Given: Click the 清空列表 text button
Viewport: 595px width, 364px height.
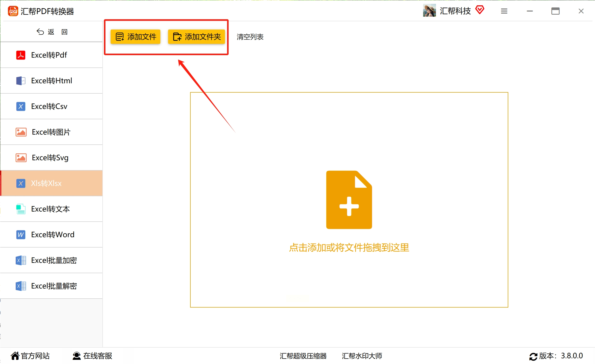Looking at the screenshot, I should [250, 37].
